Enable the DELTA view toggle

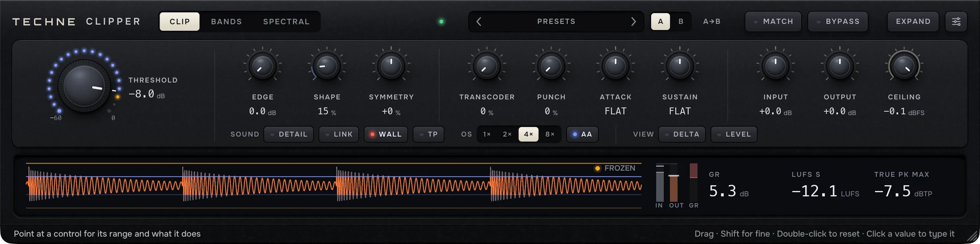point(682,134)
